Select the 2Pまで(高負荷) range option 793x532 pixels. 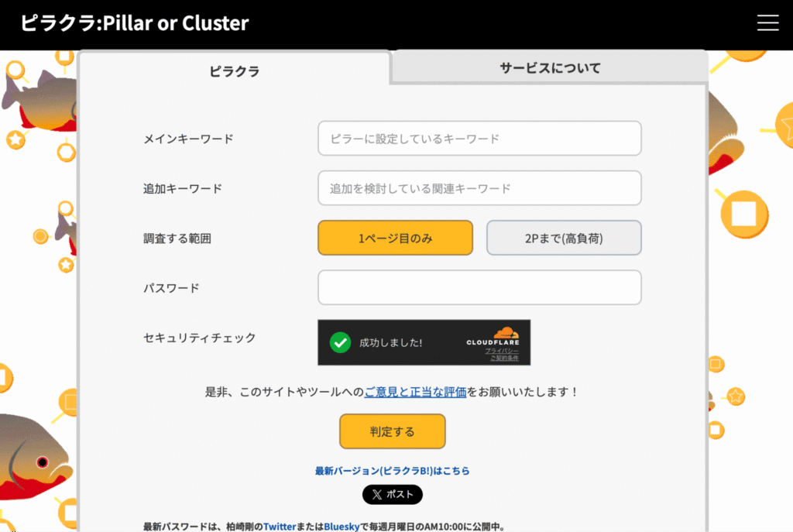pyautogui.click(x=564, y=238)
